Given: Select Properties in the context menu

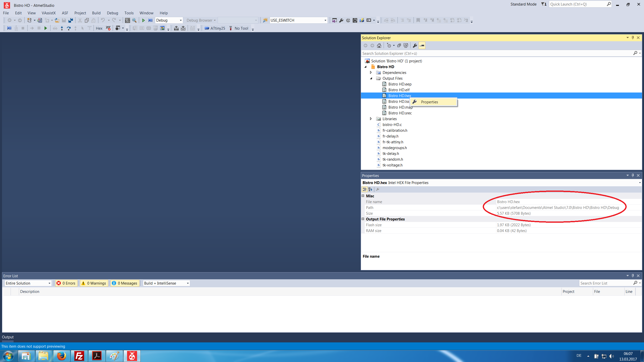Looking at the screenshot, I should tap(433, 102).
